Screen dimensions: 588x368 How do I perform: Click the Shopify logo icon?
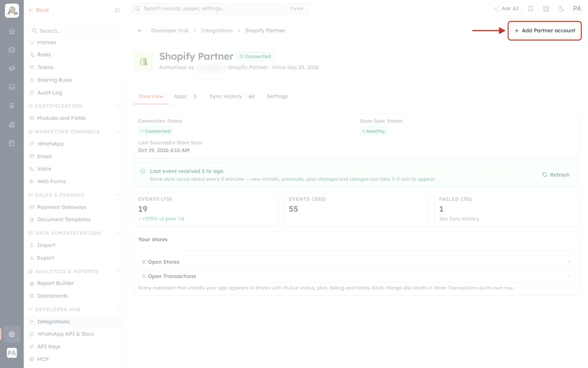144,61
